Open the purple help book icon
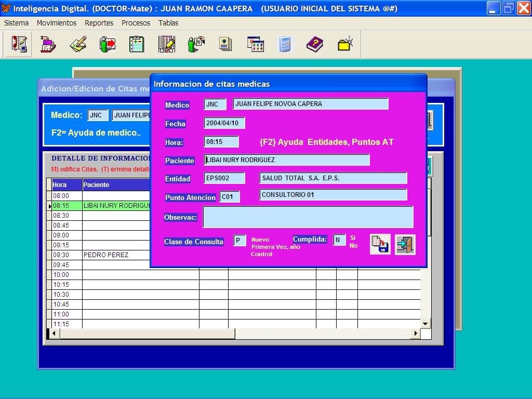 (x=315, y=45)
